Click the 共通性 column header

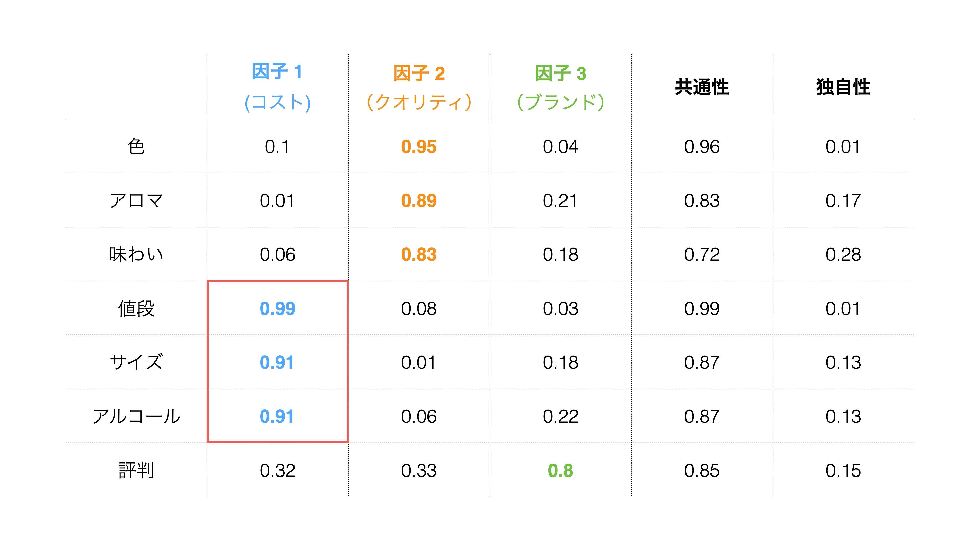(702, 87)
